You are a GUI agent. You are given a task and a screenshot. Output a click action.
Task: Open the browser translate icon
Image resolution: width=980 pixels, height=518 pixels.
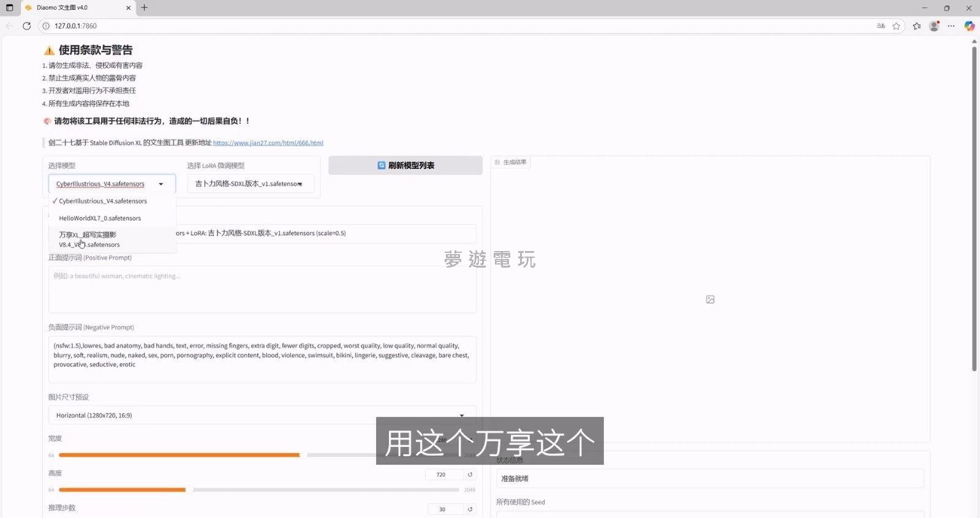point(881,26)
